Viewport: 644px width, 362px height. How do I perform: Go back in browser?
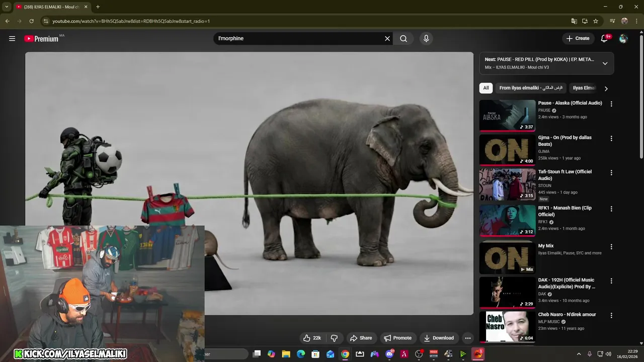[x=7, y=21]
